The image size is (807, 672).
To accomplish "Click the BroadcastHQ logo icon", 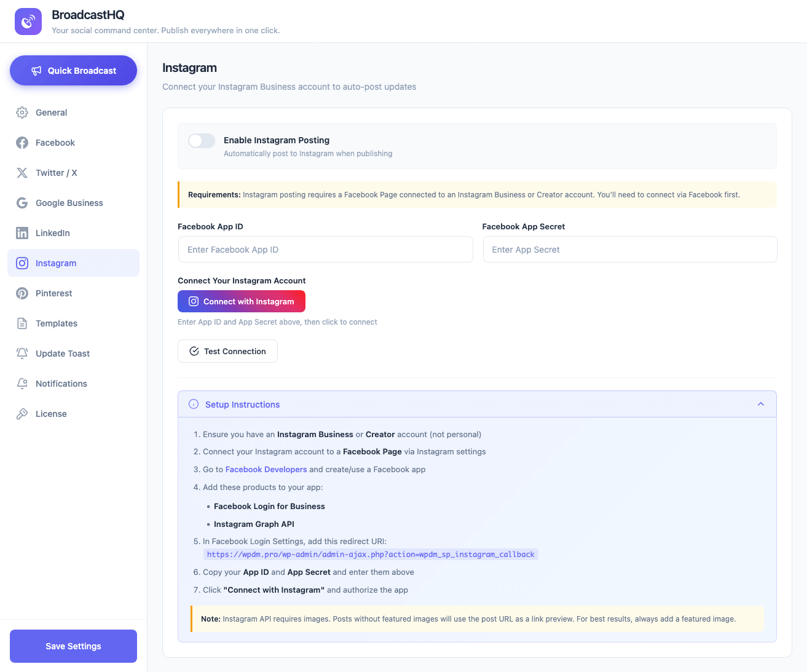I will tap(28, 22).
